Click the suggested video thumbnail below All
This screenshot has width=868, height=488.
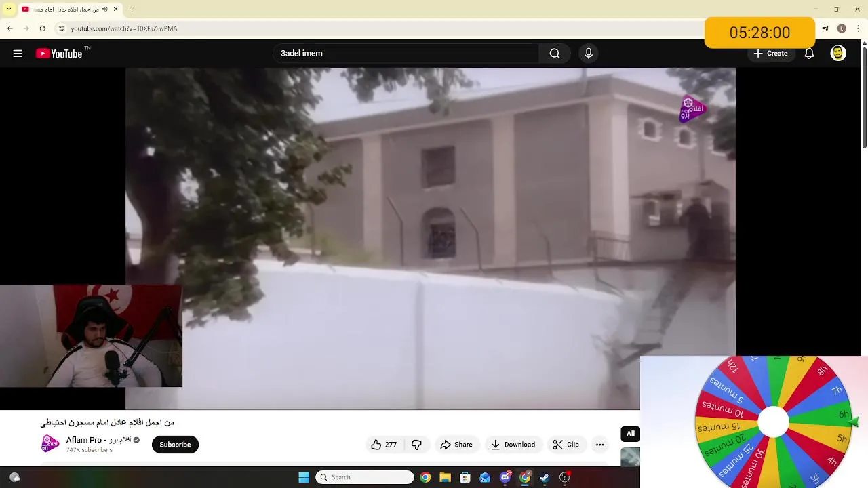(630, 457)
